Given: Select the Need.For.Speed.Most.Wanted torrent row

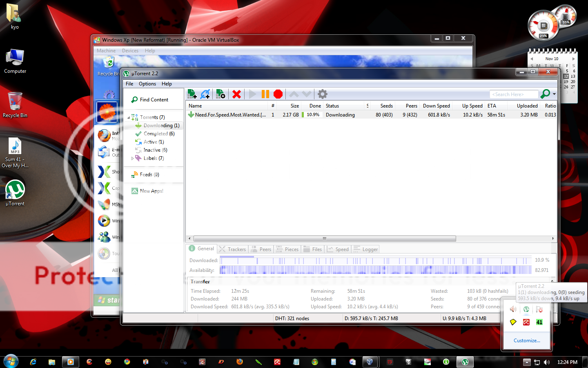Looking at the screenshot, I should (x=371, y=115).
